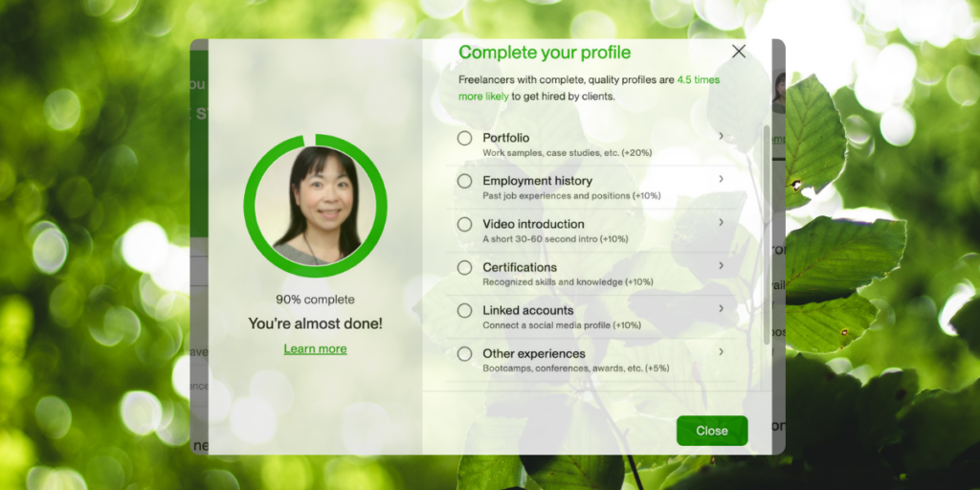Select the Video introduction radio circle
Screen dimensions: 980x490
[464, 224]
